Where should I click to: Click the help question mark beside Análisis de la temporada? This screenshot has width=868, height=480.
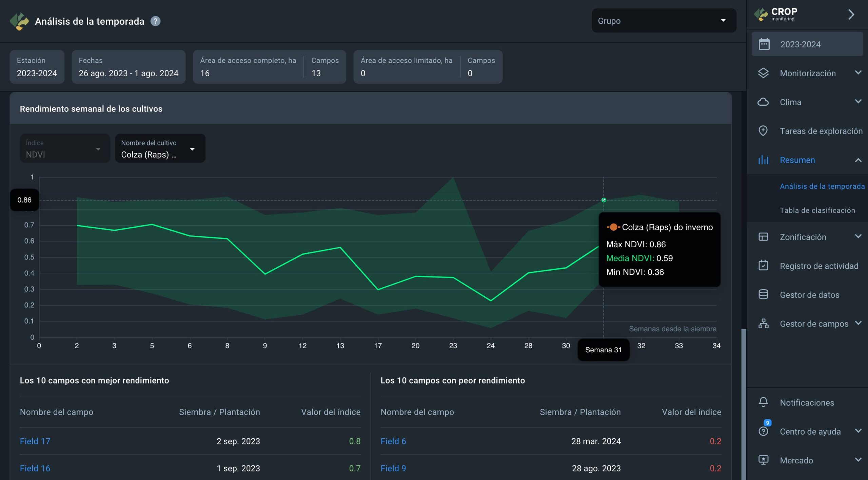coord(155,21)
